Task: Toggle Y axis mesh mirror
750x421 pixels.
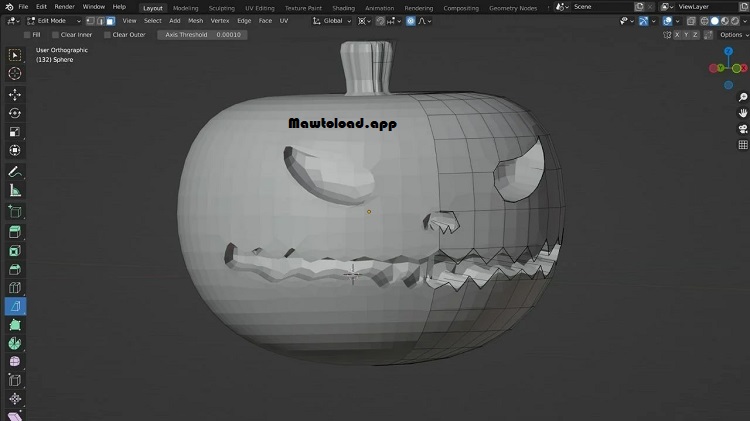Action: pyautogui.click(x=686, y=35)
